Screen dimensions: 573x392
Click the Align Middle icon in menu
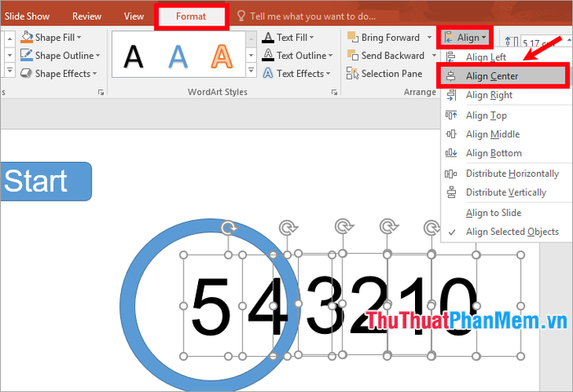(x=451, y=134)
